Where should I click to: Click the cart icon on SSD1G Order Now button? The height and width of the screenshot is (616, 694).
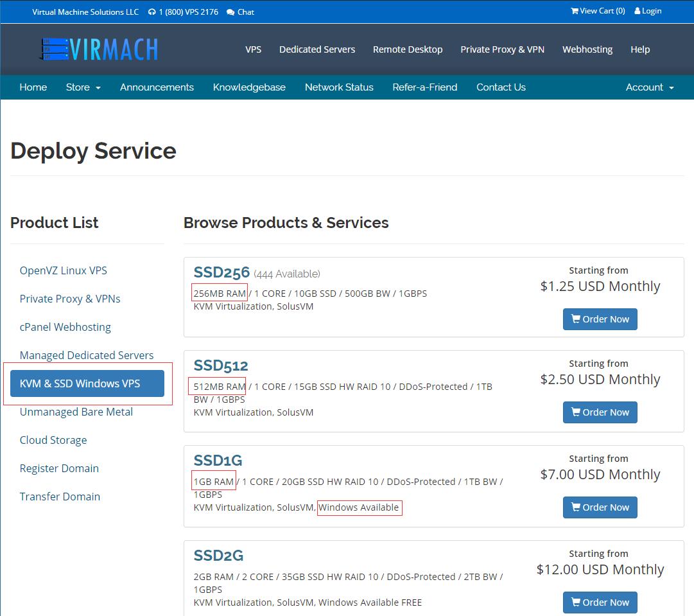(x=576, y=507)
